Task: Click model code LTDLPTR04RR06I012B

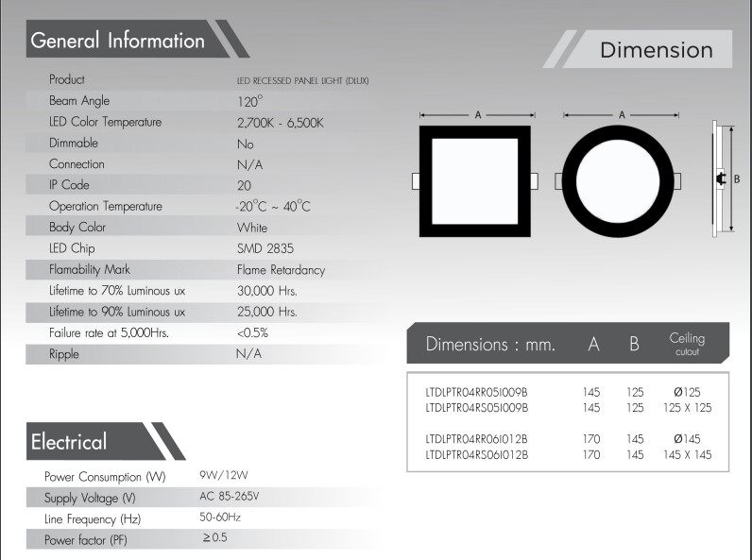Action: 477,438
